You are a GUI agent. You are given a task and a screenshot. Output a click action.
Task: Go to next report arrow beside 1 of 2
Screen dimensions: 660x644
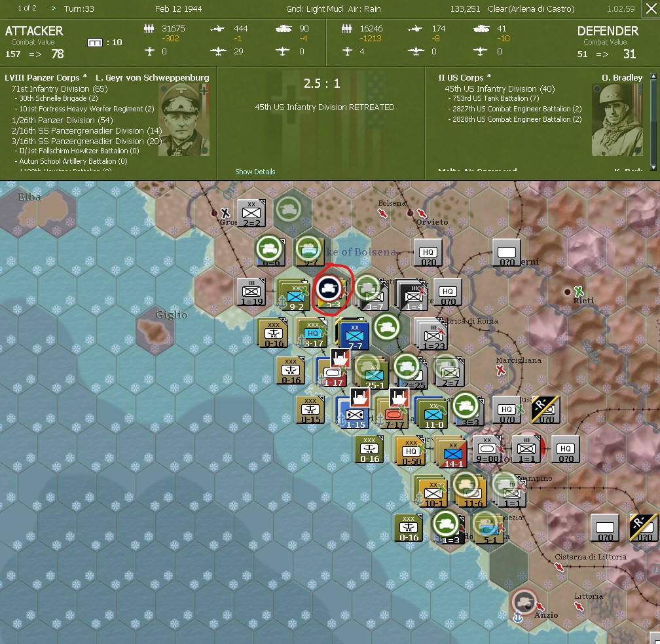coord(53,9)
